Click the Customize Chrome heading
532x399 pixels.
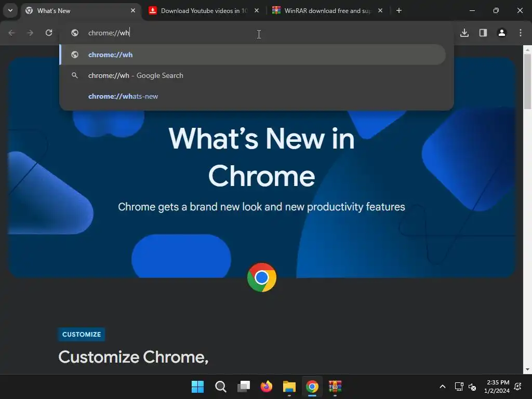(x=134, y=357)
